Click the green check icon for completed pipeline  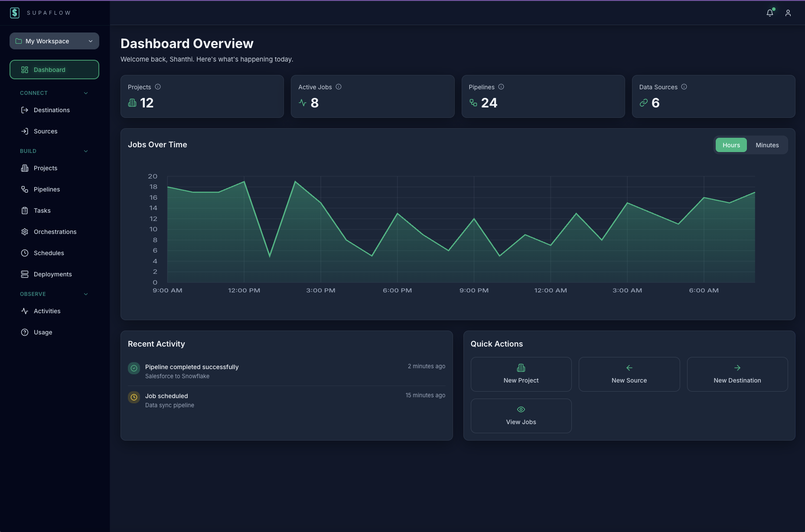click(134, 368)
